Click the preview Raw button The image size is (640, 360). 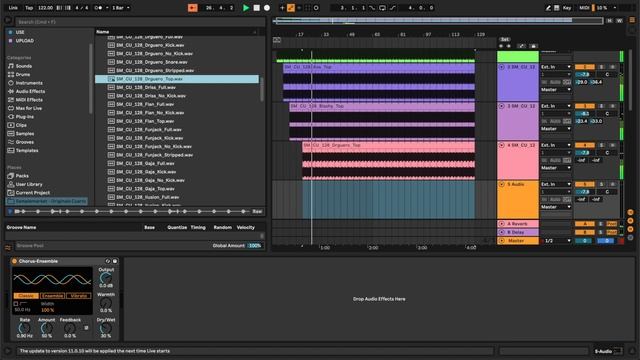pyautogui.click(x=257, y=211)
